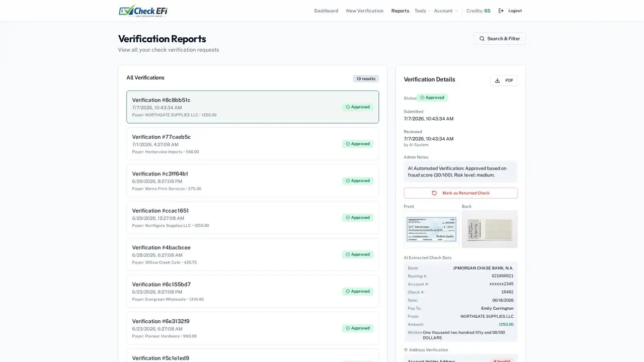Click the Check EFi logo
The height and width of the screenshot is (362, 644).
pyautogui.click(x=143, y=11)
